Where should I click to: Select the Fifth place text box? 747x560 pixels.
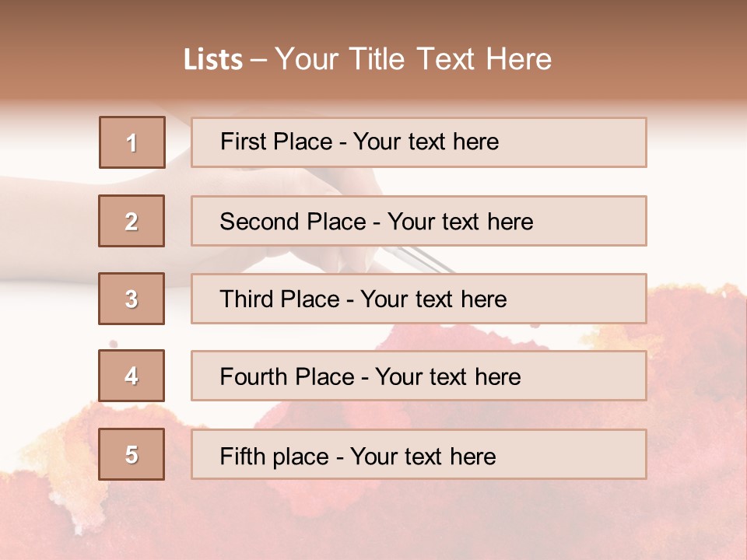tap(419, 454)
